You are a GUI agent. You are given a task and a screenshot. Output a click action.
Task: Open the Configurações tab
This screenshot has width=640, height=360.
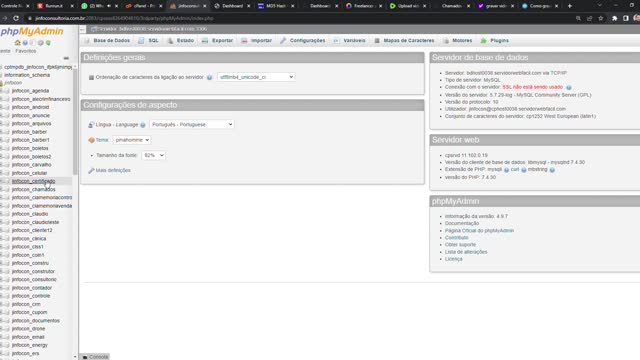coord(303,40)
